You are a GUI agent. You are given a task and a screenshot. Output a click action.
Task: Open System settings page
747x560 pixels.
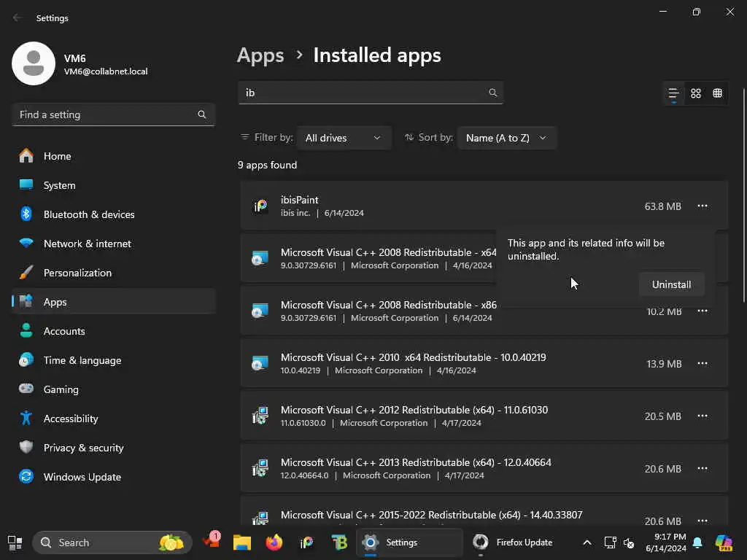[113, 185]
